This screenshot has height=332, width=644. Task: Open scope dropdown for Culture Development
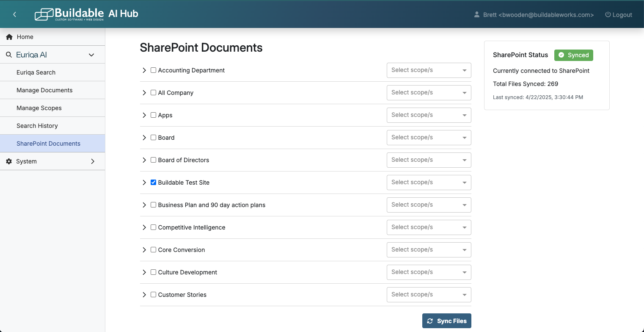click(x=429, y=272)
